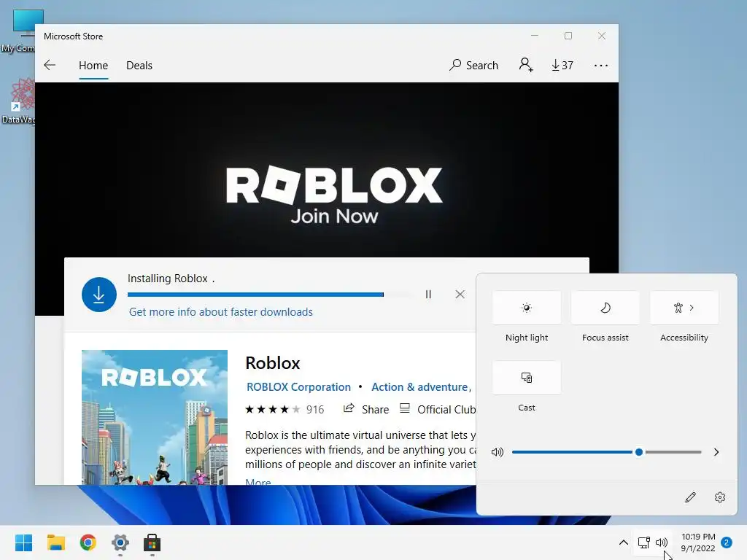Click the Roblox install progress bar
Viewport: 747px width, 560px height.
270,295
